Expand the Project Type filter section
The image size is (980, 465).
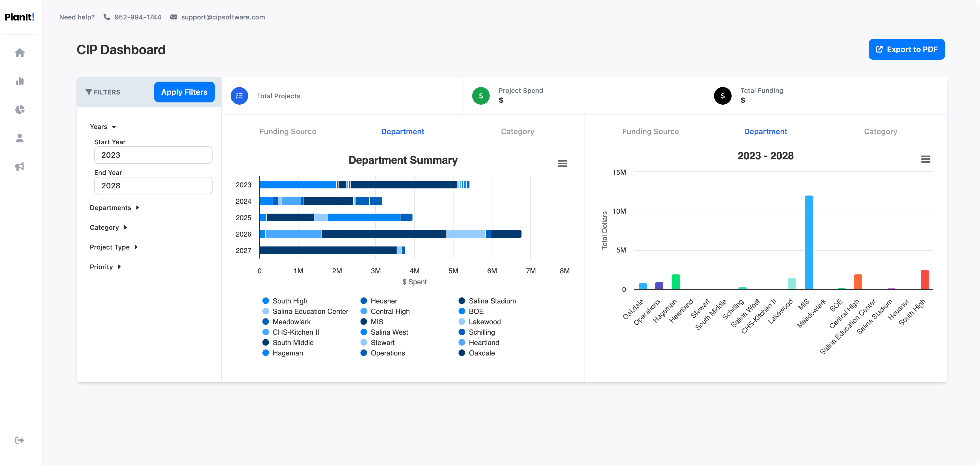tap(113, 247)
